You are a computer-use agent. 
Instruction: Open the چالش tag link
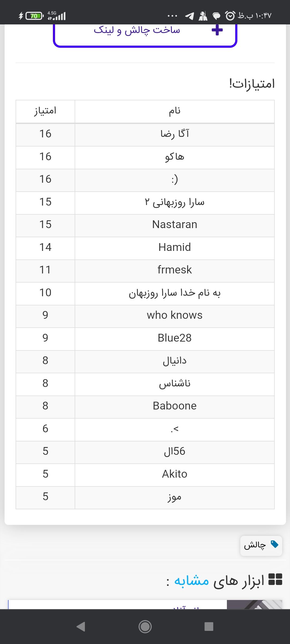(255, 546)
